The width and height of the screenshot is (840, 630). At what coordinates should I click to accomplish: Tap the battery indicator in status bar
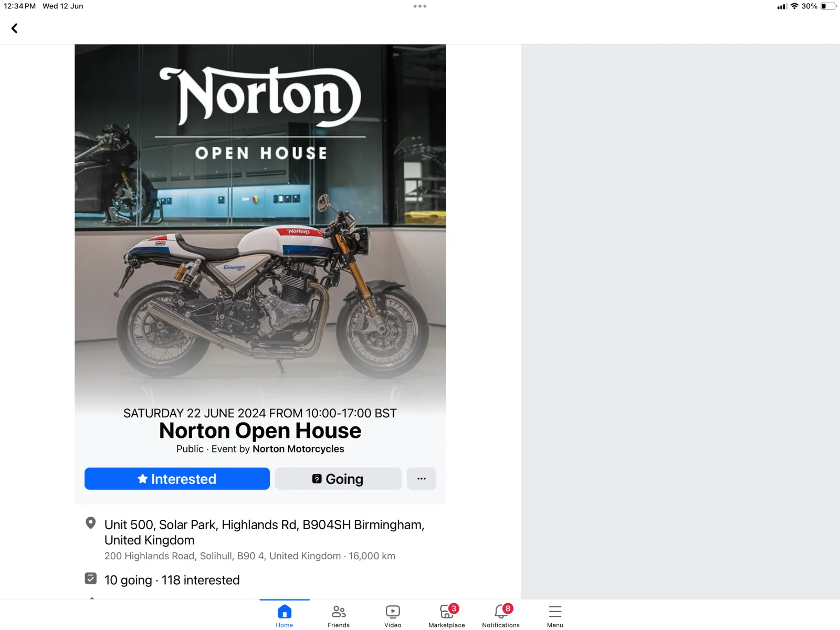[x=828, y=6]
